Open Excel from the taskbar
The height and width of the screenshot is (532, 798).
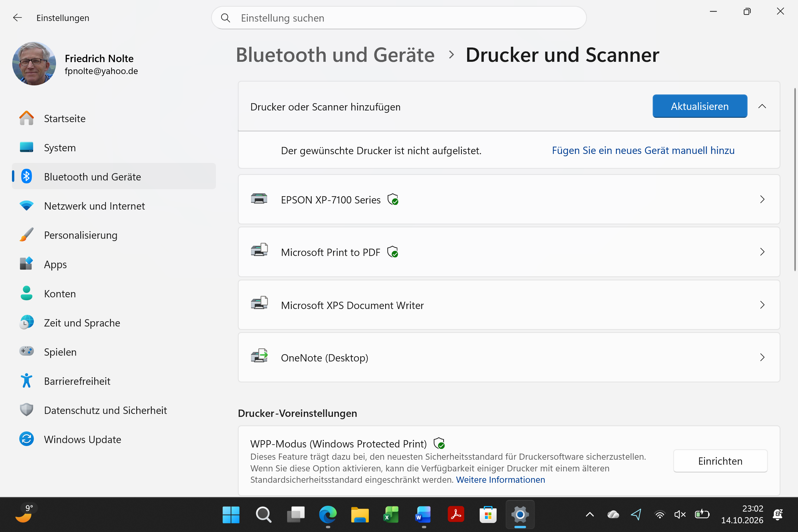[391, 515]
